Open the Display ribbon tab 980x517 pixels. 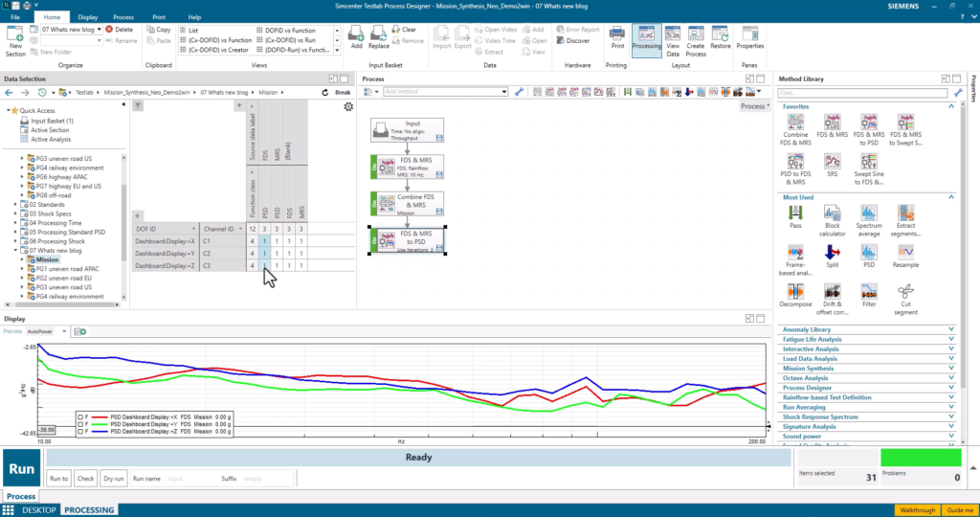point(87,17)
